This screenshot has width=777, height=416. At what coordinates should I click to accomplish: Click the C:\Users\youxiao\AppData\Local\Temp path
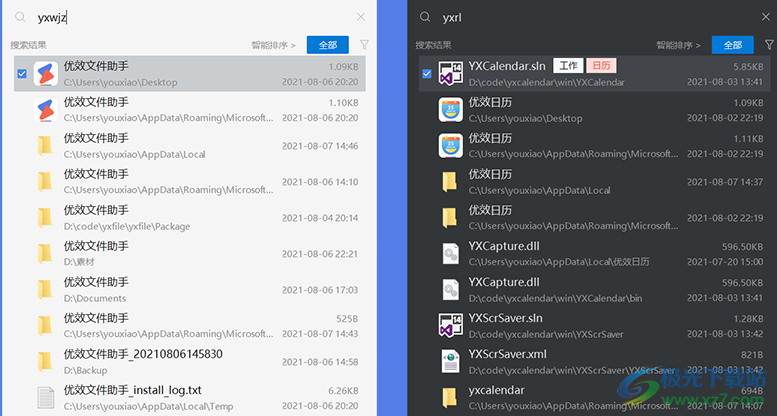tap(148, 407)
